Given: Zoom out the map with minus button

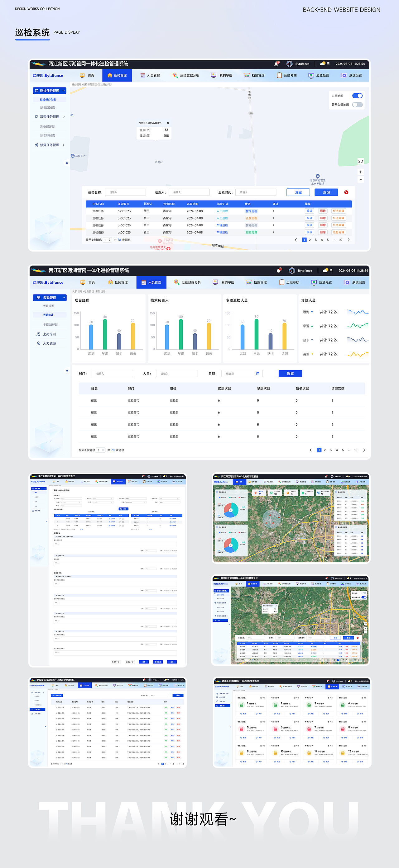Looking at the screenshot, I should (361, 180).
